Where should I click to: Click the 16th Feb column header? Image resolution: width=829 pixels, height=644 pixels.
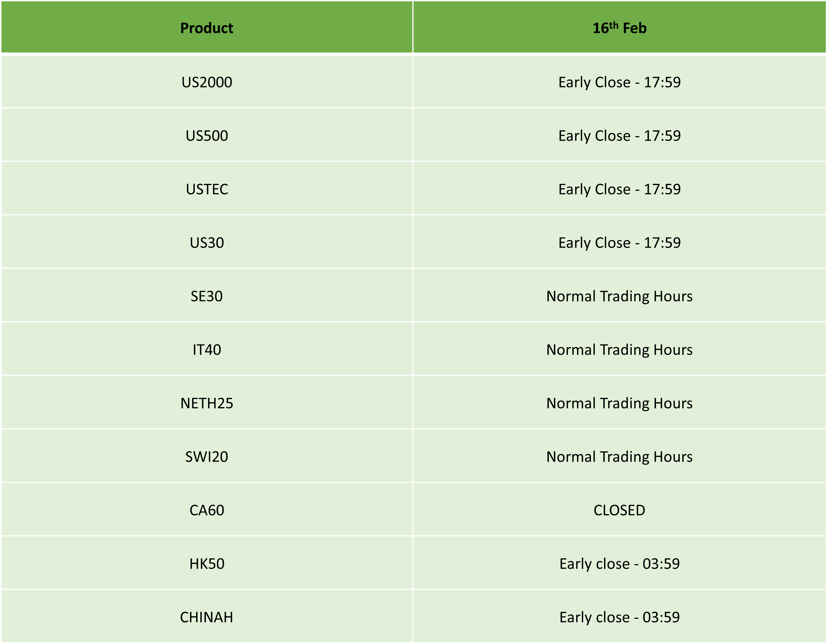(x=619, y=28)
